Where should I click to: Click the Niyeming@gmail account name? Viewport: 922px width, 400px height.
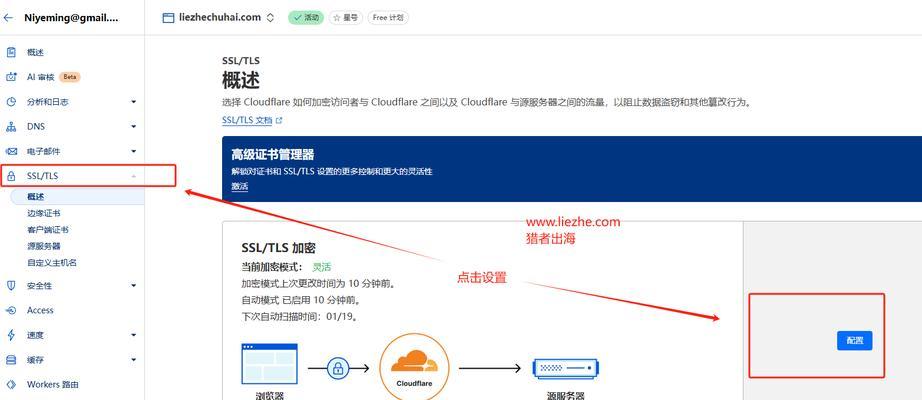[x=71, y=18]
